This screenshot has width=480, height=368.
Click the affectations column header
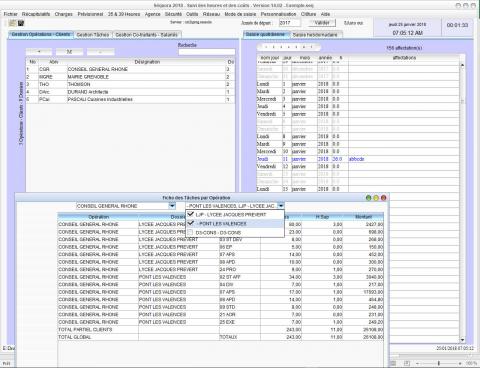[x=404, y=58]
